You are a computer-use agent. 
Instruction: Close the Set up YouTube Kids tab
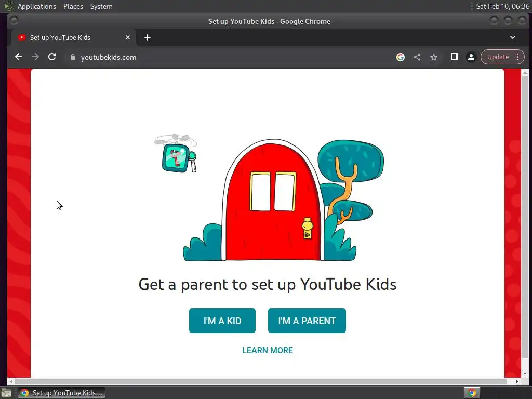pos(128,37)
